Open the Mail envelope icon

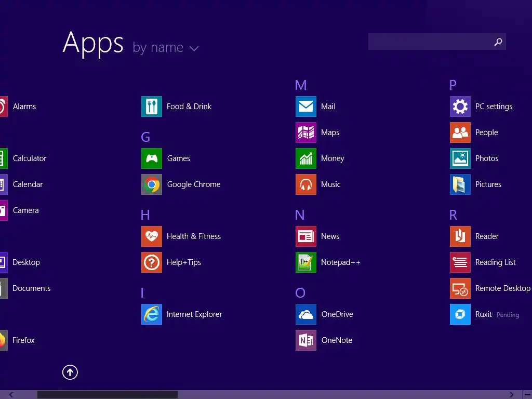[305, 107]
